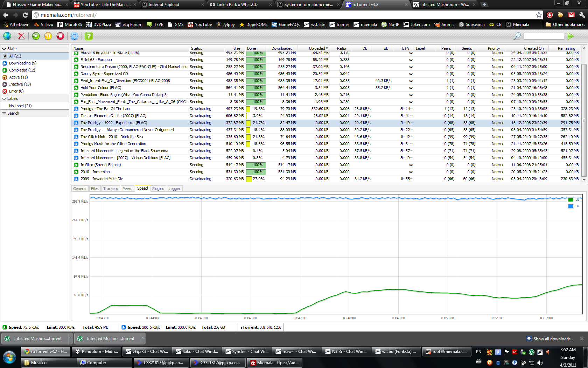
Task: Click the browser back arrow
Action: pyautogui.click(x=6, y=15)
